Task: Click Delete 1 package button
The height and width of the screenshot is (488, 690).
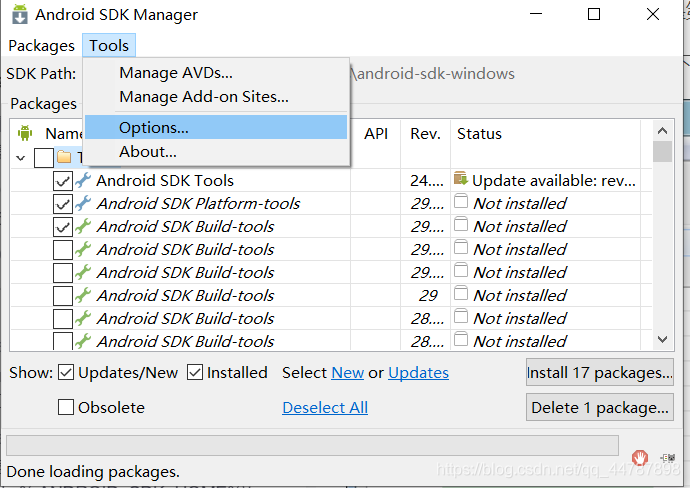Action: [x=600, y=407]
